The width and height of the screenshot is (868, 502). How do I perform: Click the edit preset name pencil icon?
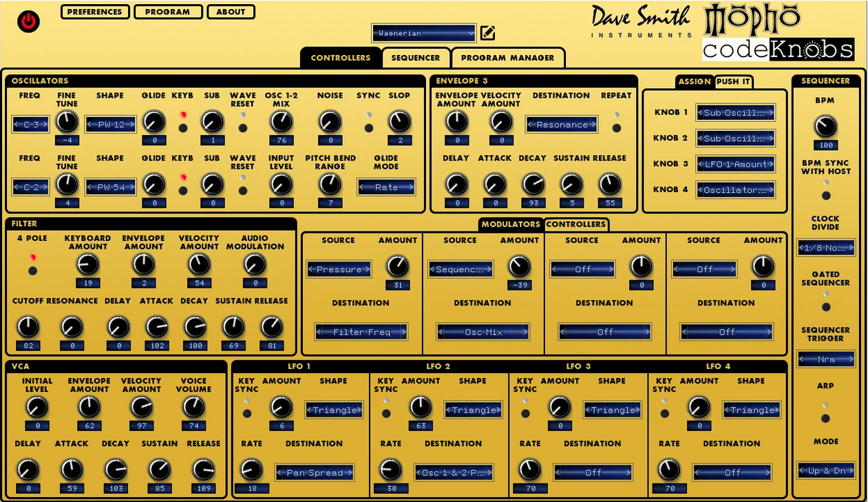pos(488,32)
